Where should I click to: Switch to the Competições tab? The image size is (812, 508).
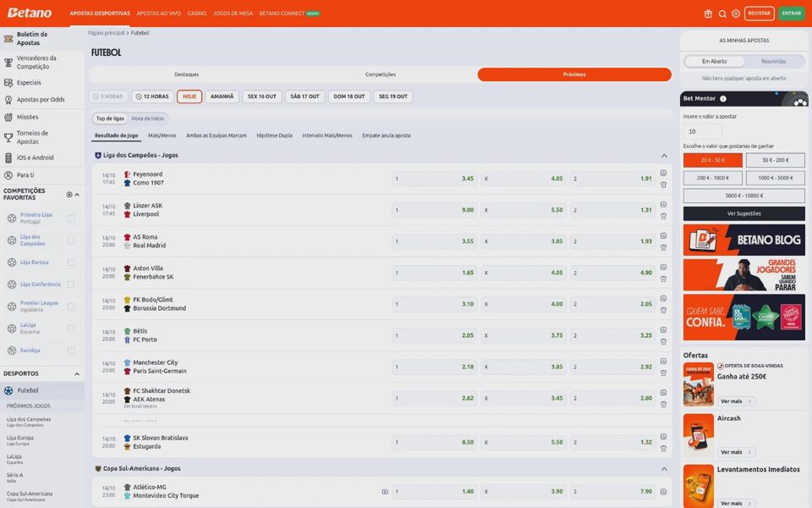[x=381, y=75]
